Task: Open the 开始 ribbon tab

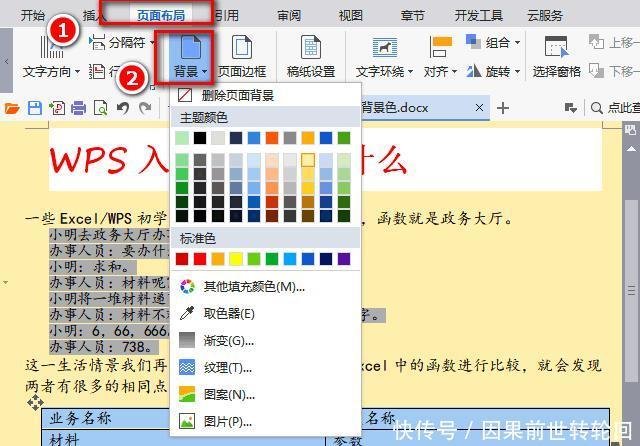Action: point(33,16)
